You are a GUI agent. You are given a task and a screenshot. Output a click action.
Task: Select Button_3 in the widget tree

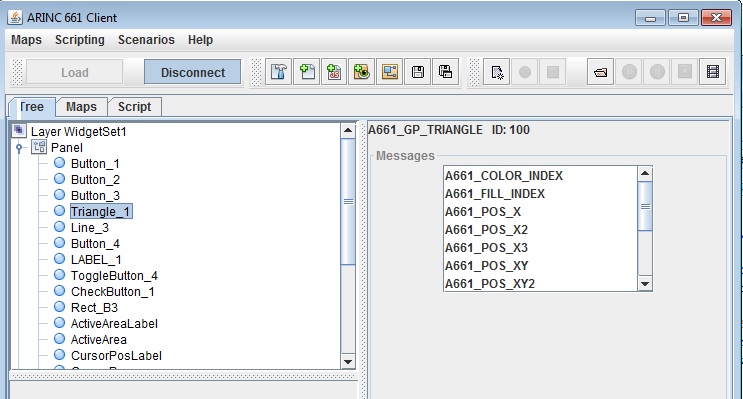[95, 196]
